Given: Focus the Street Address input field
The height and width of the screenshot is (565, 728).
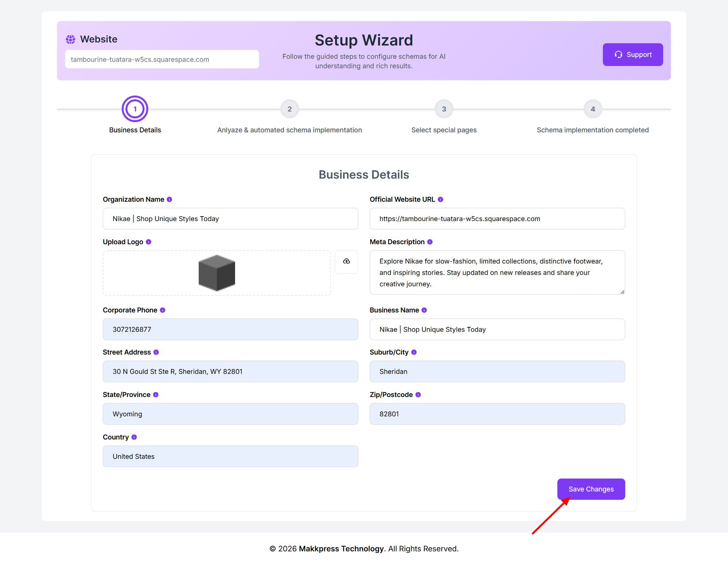Looking at the screenshot, I should point(231,372).
